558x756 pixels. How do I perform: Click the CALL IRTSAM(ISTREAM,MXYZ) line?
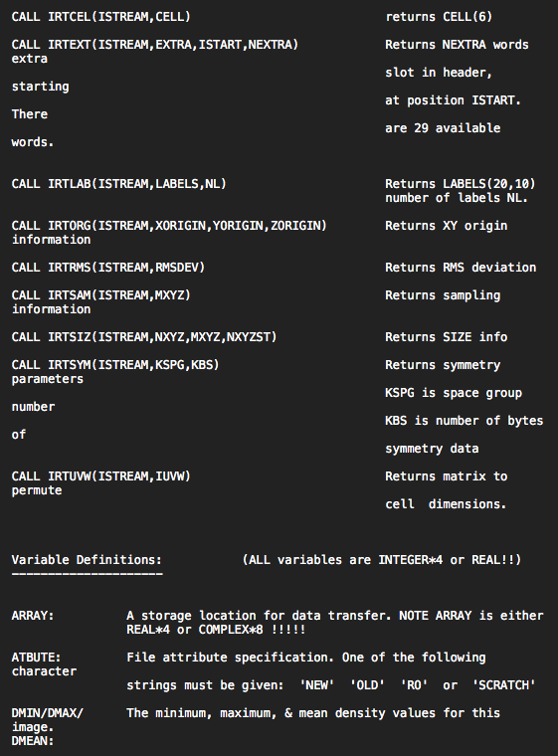(100, 295)
